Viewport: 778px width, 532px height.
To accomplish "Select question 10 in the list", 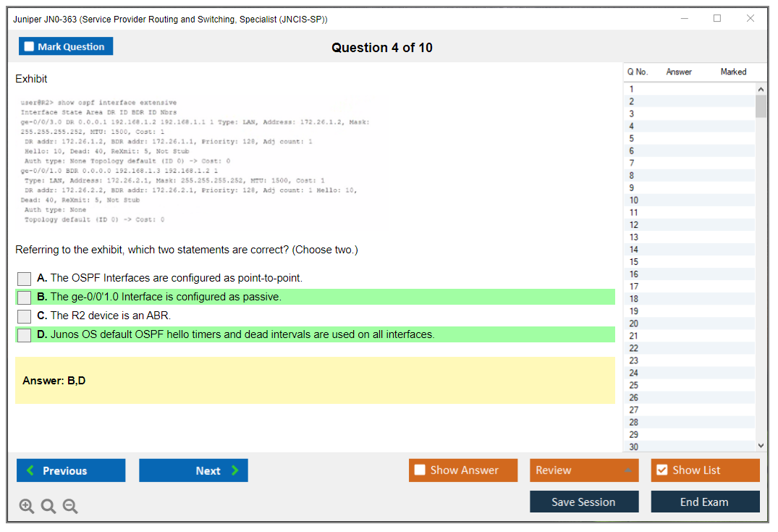I will (x=634, y=200).
